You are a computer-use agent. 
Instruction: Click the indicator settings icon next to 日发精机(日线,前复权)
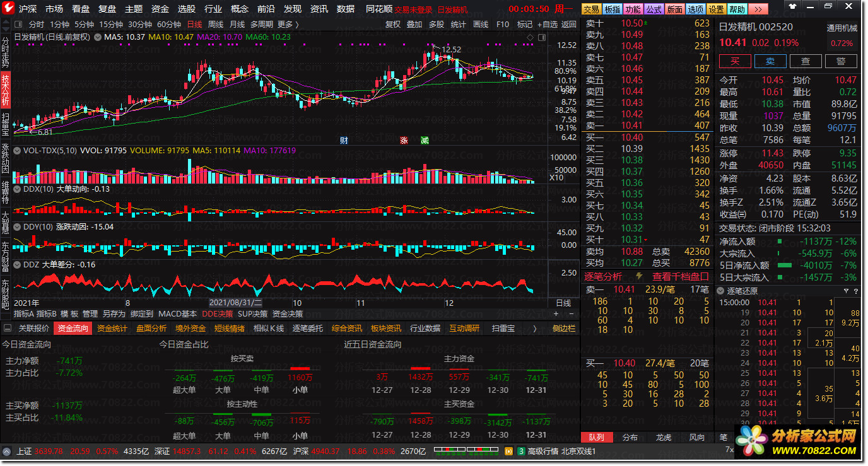[98, 37]
